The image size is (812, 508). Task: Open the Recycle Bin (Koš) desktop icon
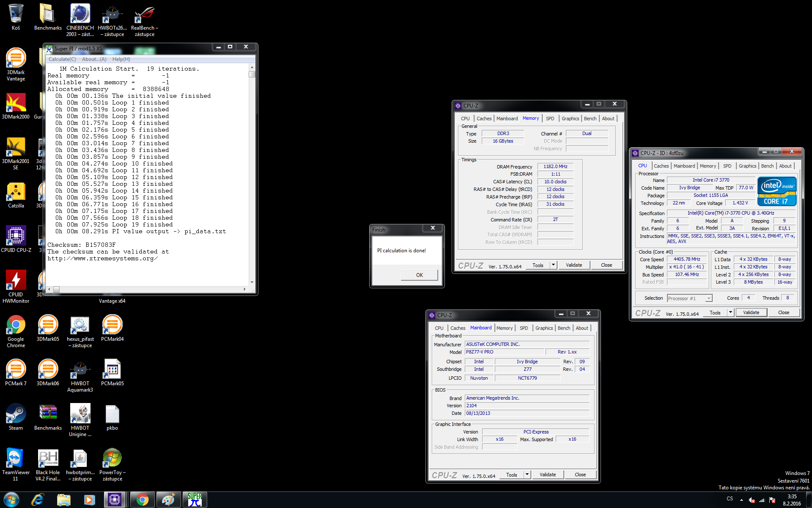click(16, 17)
